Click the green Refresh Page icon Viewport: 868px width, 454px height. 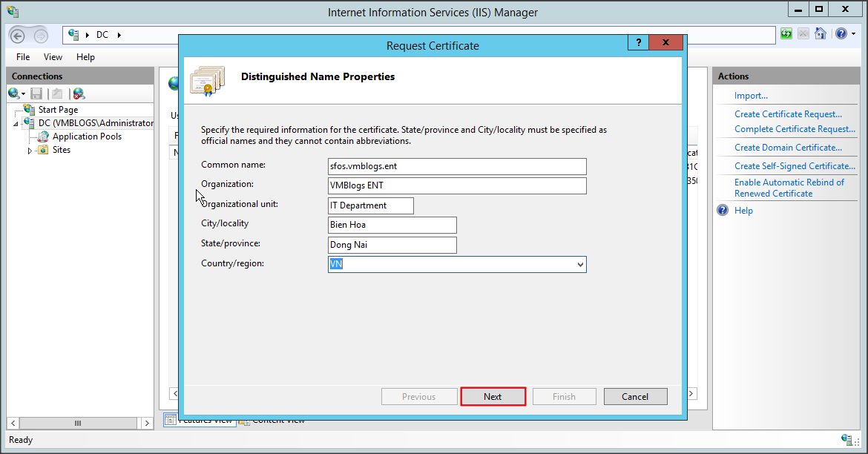tap(786, 34)
